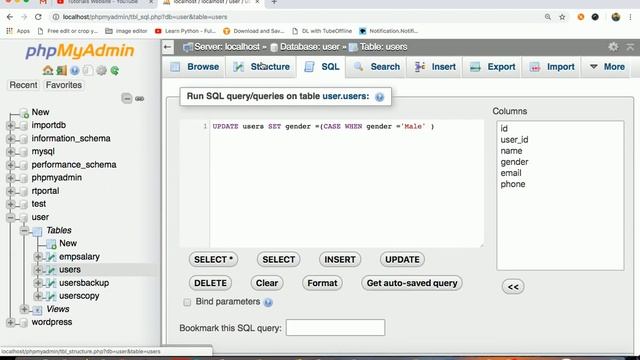Click help icon next to Run SQL query
The width and height of the screenshot is (640, 360).
pos(380,97)
